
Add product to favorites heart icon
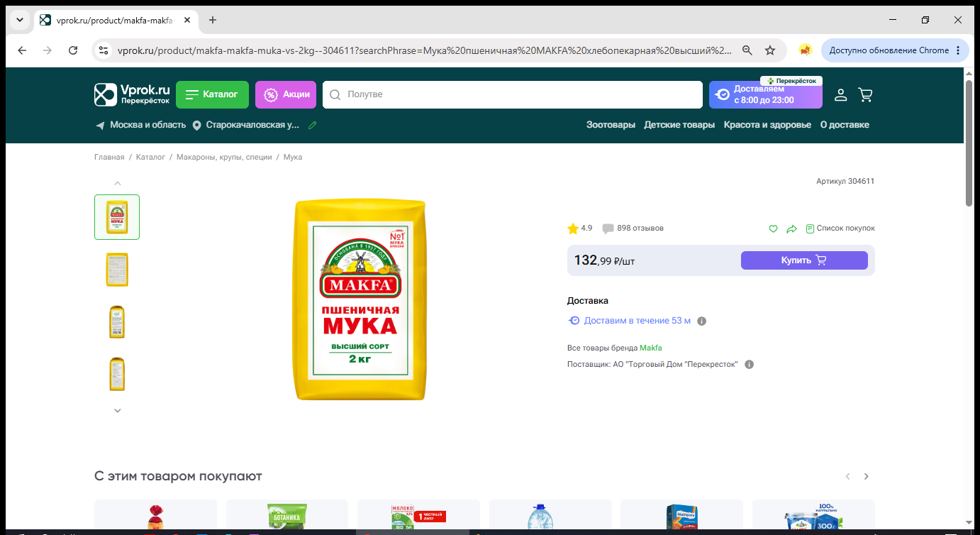pyautogui.click(x=774, y=228)
